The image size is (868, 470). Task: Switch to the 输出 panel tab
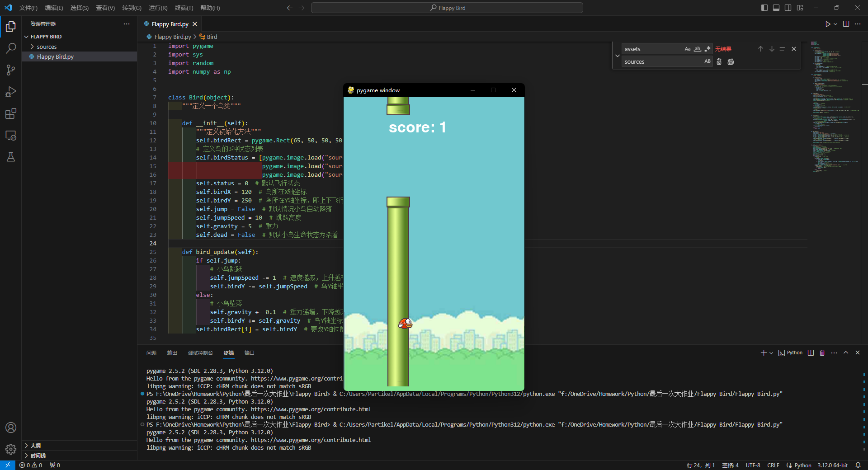(x=172, y=353)
